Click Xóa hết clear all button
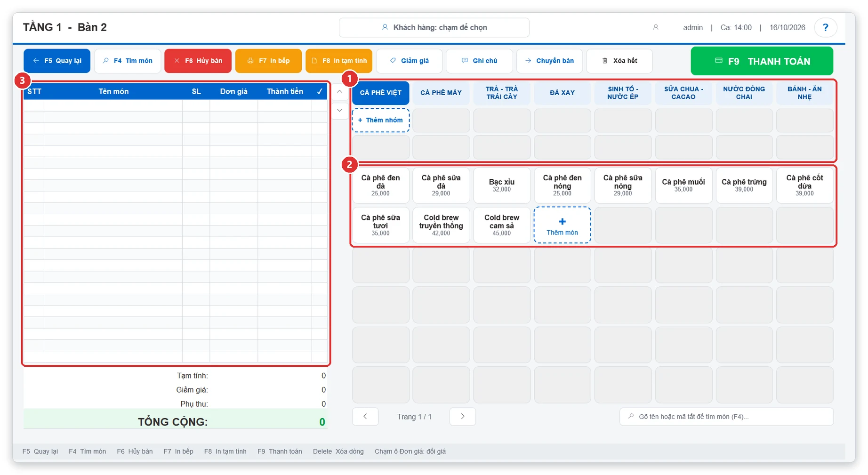This screenshot has width=868, height=475. tap(619, 61)
